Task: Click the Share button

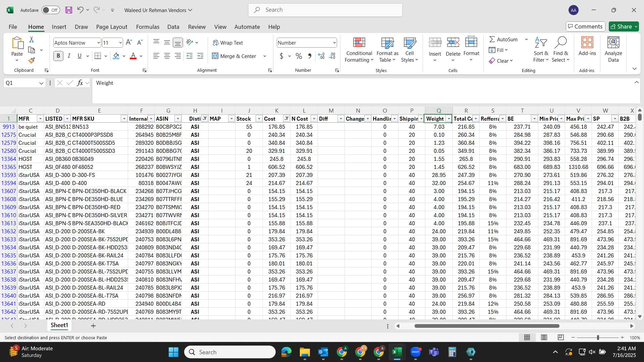Action: point(624,26)
